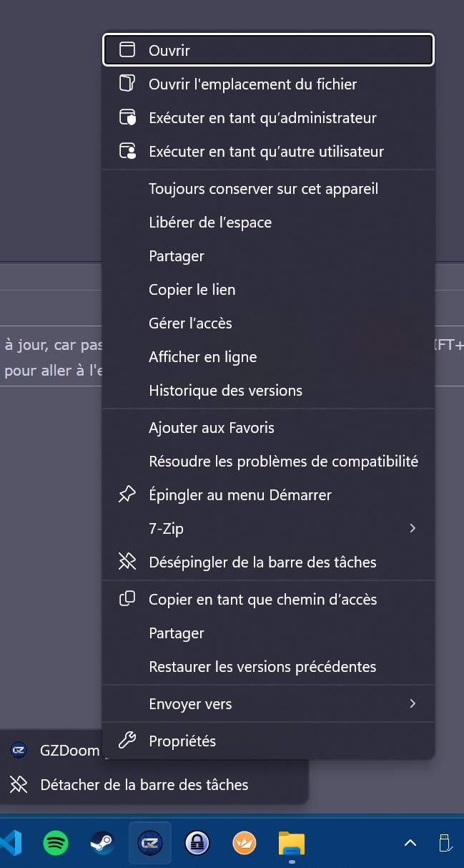The width and height of the screenshot is (464, 868).
Task: Run with Exécuter en tant qu'administrateur
Action: [x=262, y=117]
